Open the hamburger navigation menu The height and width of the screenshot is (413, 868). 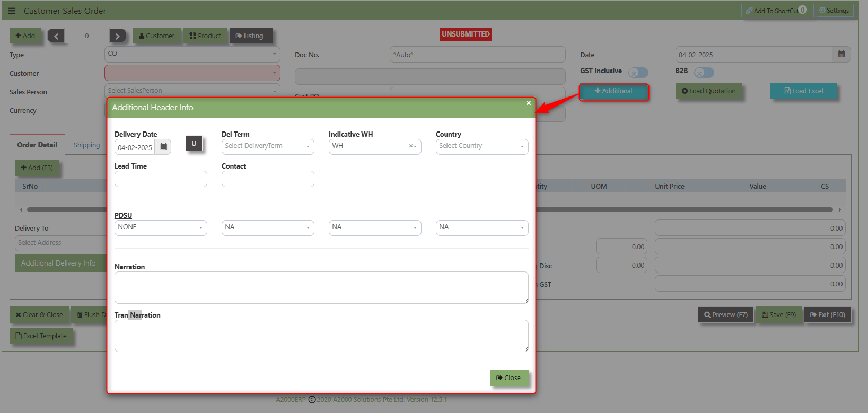click(12, 11)
